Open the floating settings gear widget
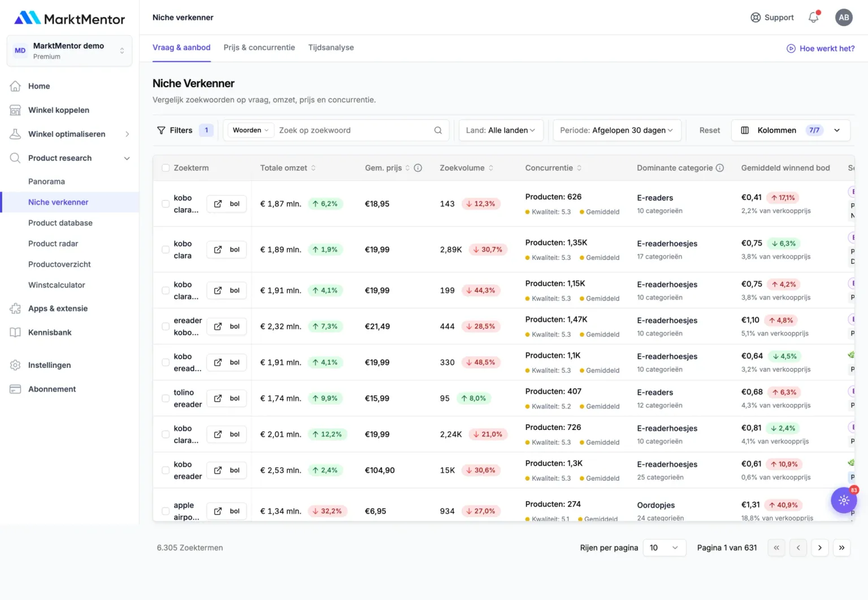 coord(844,500)
